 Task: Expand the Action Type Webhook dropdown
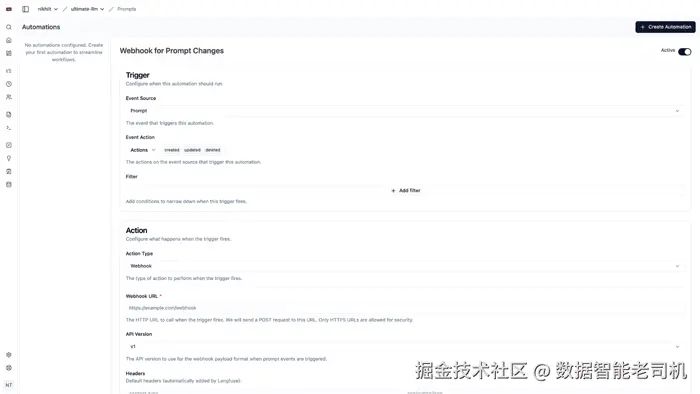pos(405,266)
